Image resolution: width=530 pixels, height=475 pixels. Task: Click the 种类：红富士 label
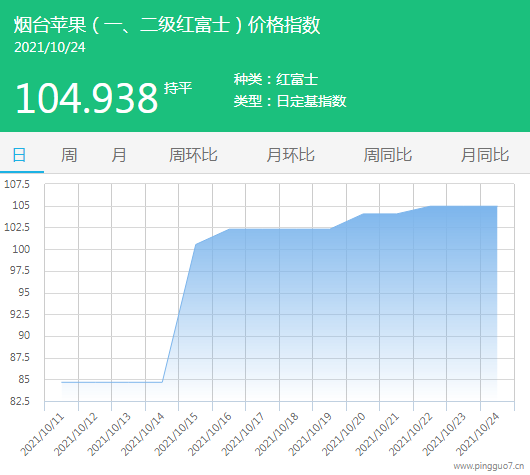(x=276, y=79)
